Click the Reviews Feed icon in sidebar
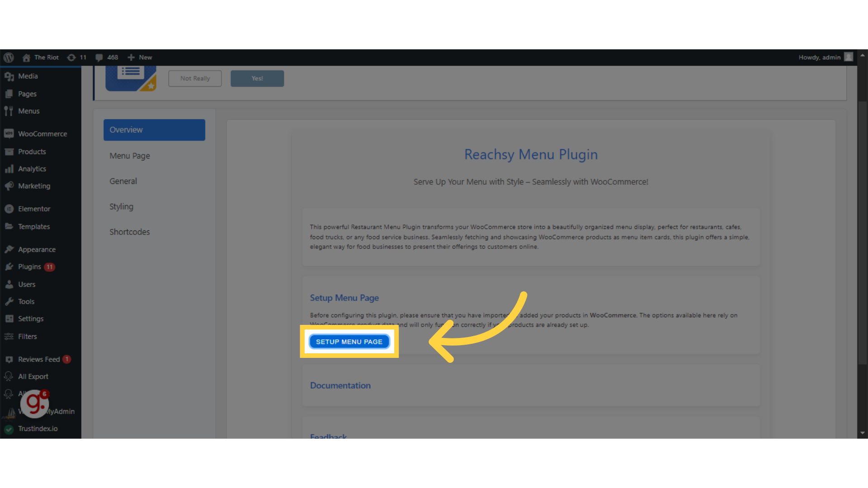Screen dimensions: 868x488 [x=9, y=359]
